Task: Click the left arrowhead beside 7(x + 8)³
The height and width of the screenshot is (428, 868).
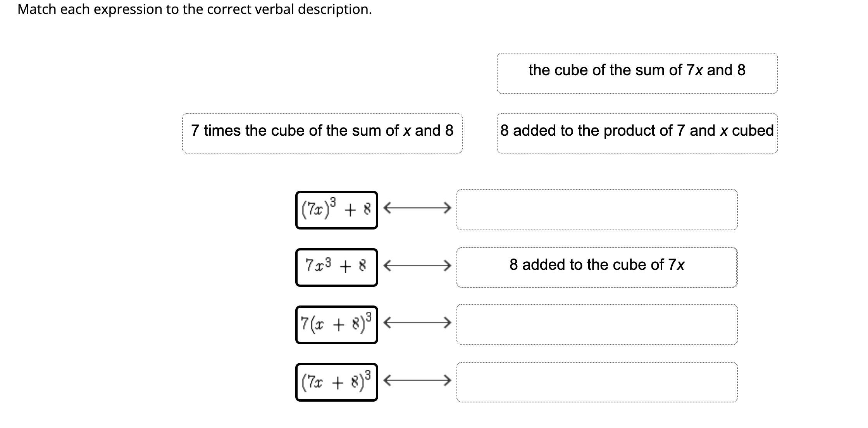Action: (387, 323)
